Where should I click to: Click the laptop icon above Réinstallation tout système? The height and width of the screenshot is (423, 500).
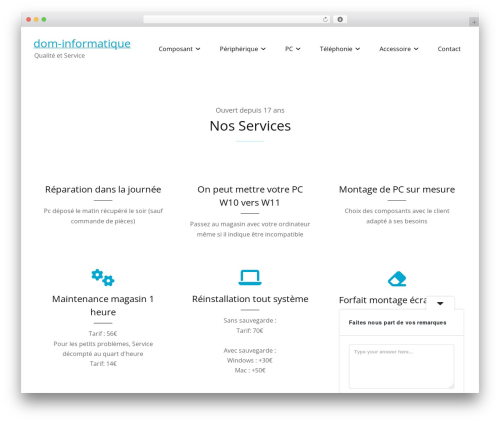click(x=250, y=277)
